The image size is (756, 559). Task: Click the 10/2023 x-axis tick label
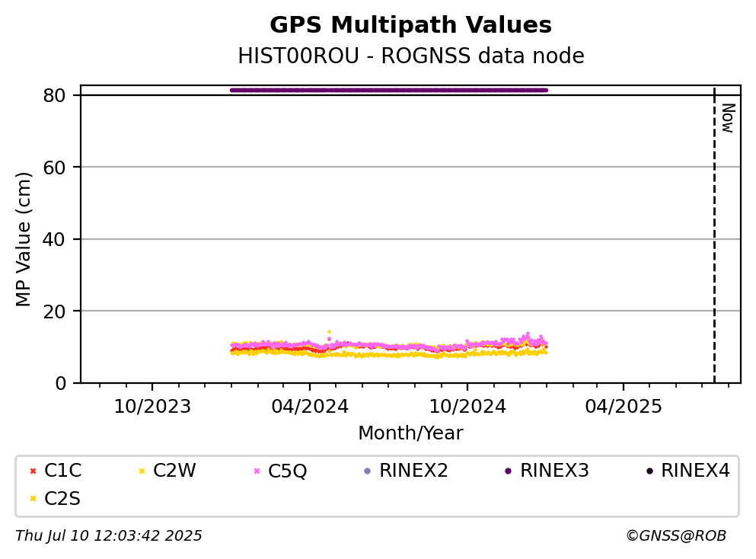coord(152,407)
